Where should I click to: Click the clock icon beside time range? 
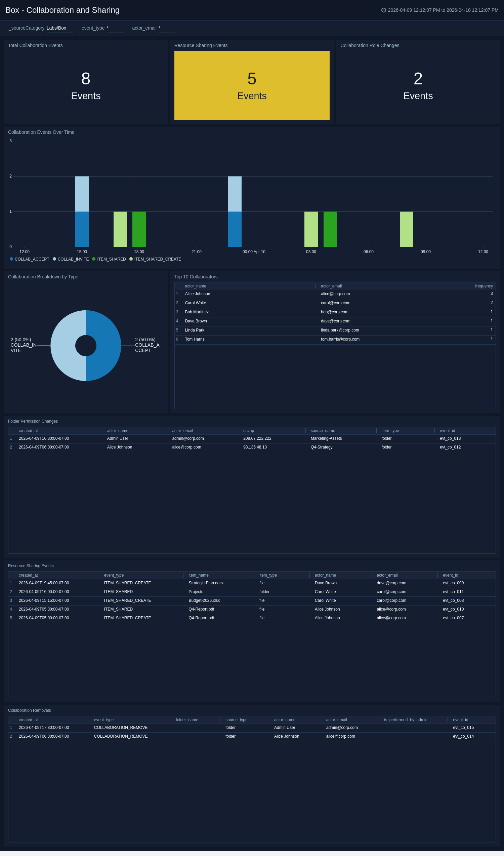[x=383, y=10]
